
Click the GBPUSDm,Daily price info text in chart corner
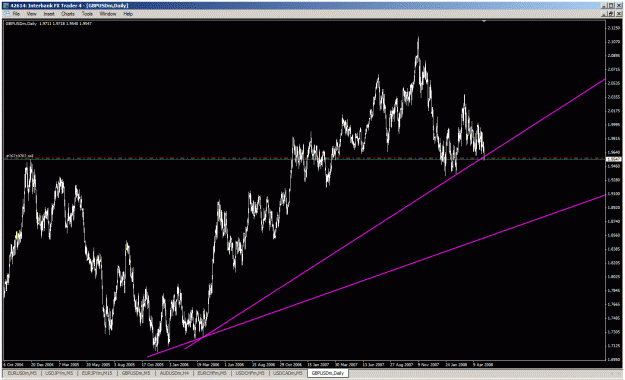pyautogui.click(x=48, y=24)
